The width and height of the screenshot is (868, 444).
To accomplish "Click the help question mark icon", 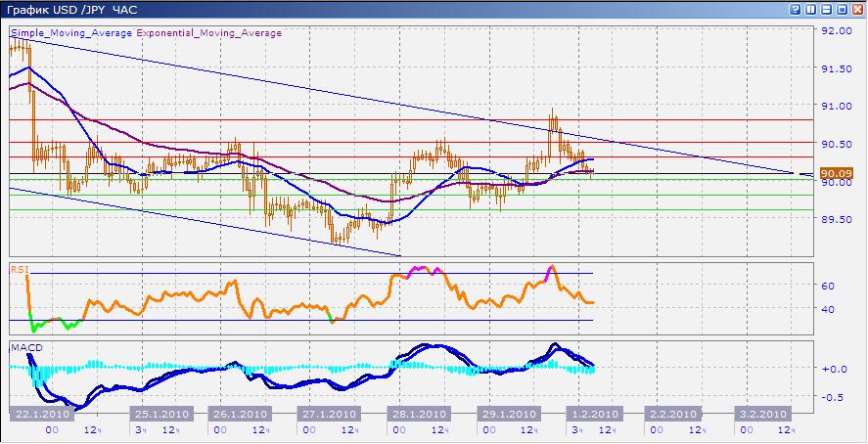I will [x=796, y=9].
